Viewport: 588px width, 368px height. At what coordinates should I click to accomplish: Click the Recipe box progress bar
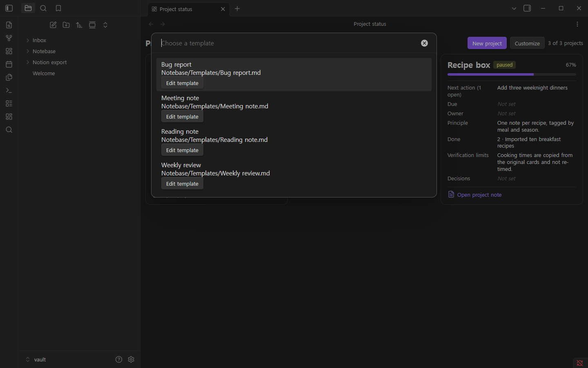(x=512, y=74)
